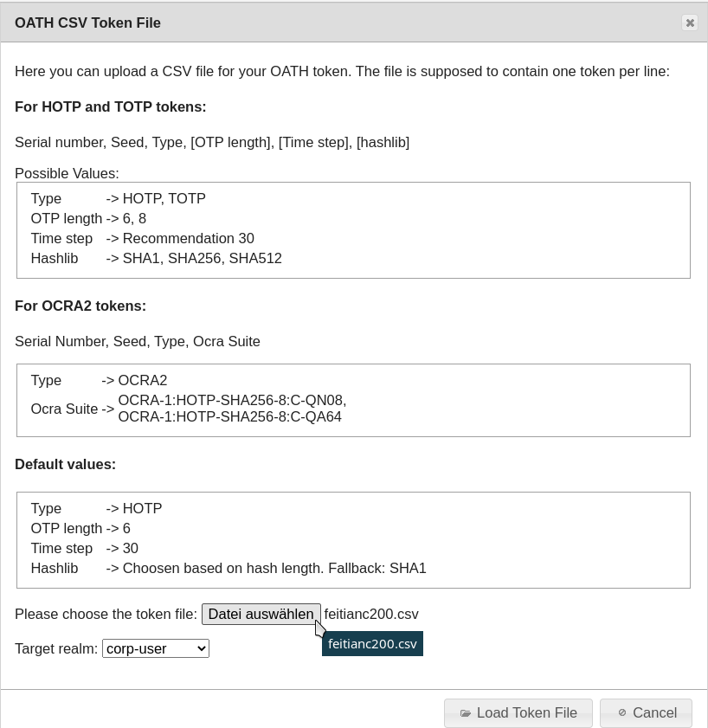The height and width of the screenshot is (728, 708).
Task: Click the cancel symbol icon beside Cancel
Action: [x=621, y=712]
